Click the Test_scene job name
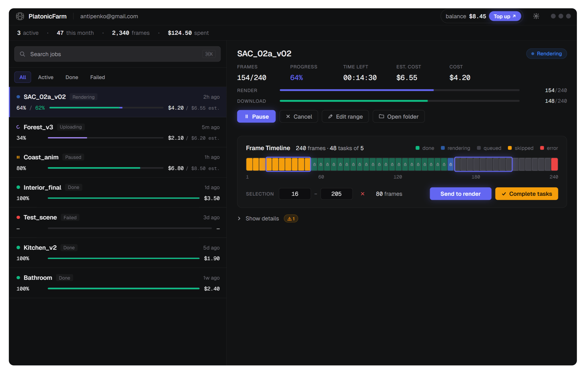 pyautogui.click(x=40, y=217)
